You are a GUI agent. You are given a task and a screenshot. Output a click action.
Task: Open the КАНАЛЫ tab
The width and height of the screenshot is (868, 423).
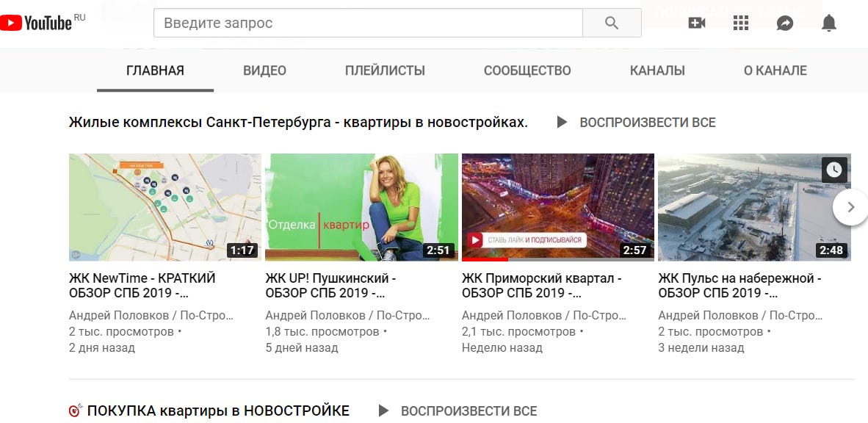click(657, 70)
